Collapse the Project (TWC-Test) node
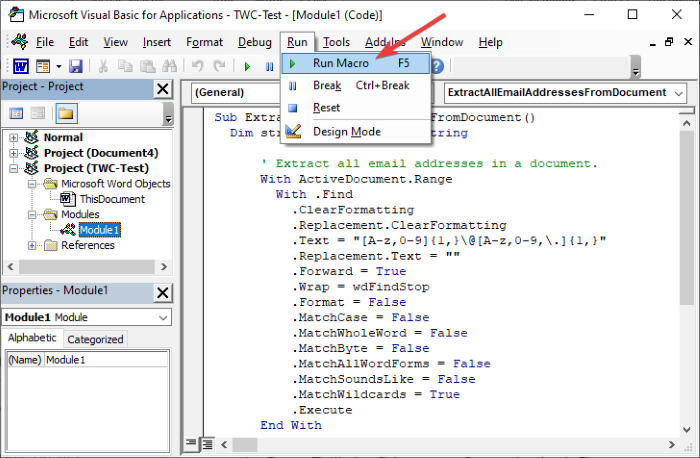 [13, 168]
